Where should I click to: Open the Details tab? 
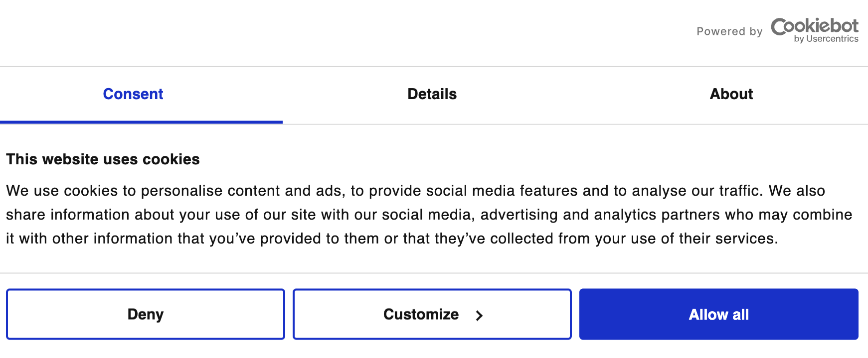[x=432, y=94]
